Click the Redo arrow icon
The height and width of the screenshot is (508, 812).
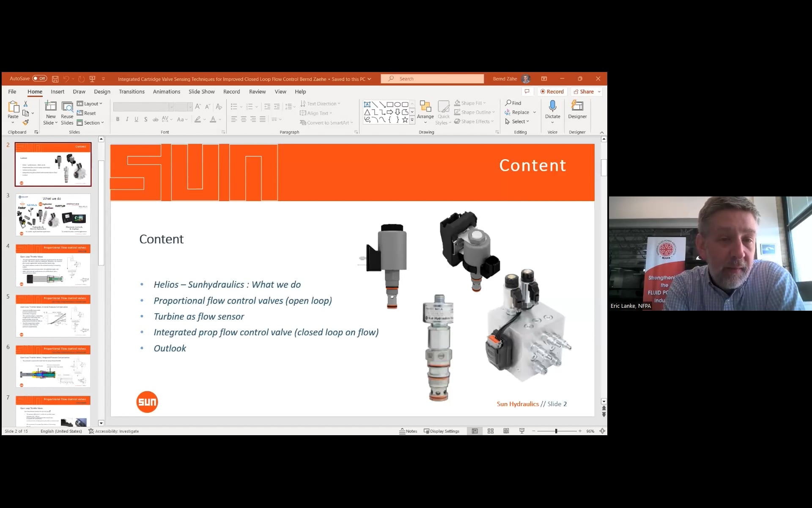click(81, 79)
